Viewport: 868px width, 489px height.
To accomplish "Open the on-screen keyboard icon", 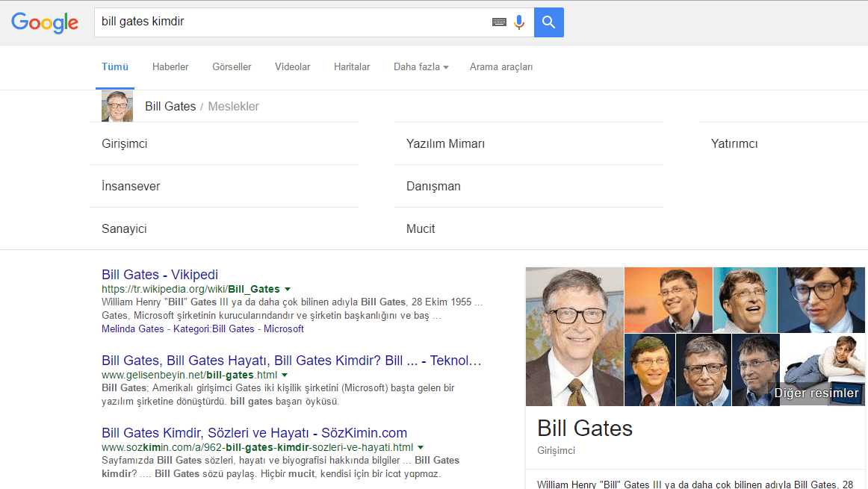I will [499, 22].
